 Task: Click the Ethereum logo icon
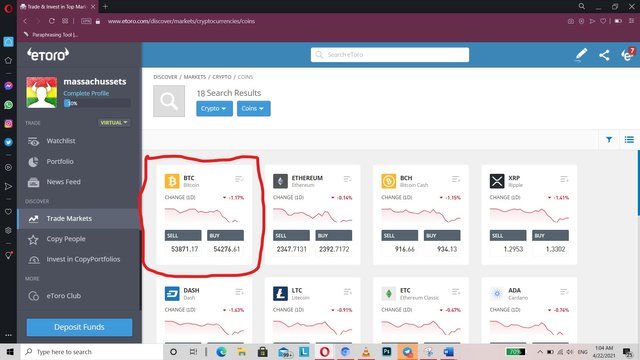click(280, 181)
